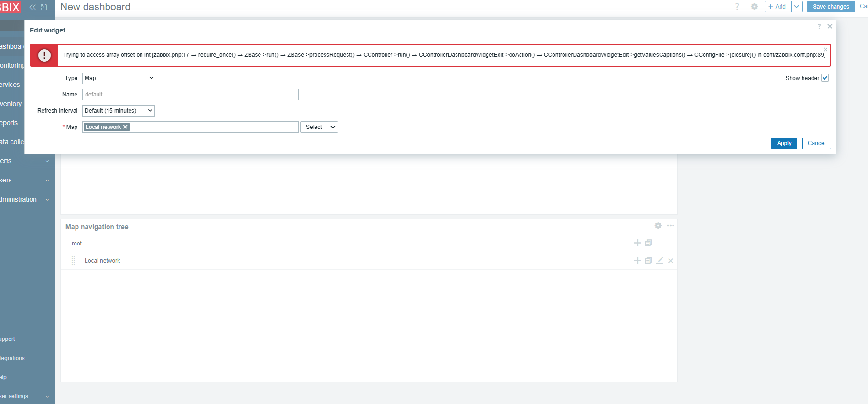Click Save changes button
The width and height of the screenshot is (868, 404).
click(831, 7)
